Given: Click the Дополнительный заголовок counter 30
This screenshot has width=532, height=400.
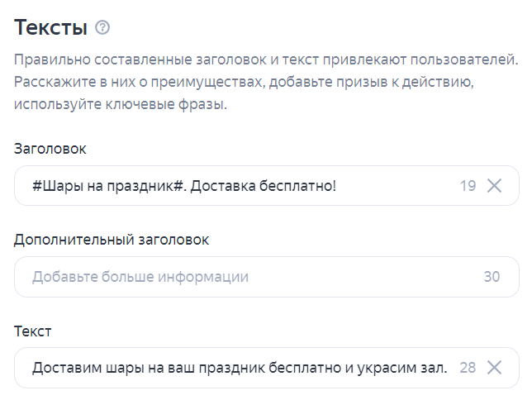Looking at the screenshot, I should coord(492,277).
